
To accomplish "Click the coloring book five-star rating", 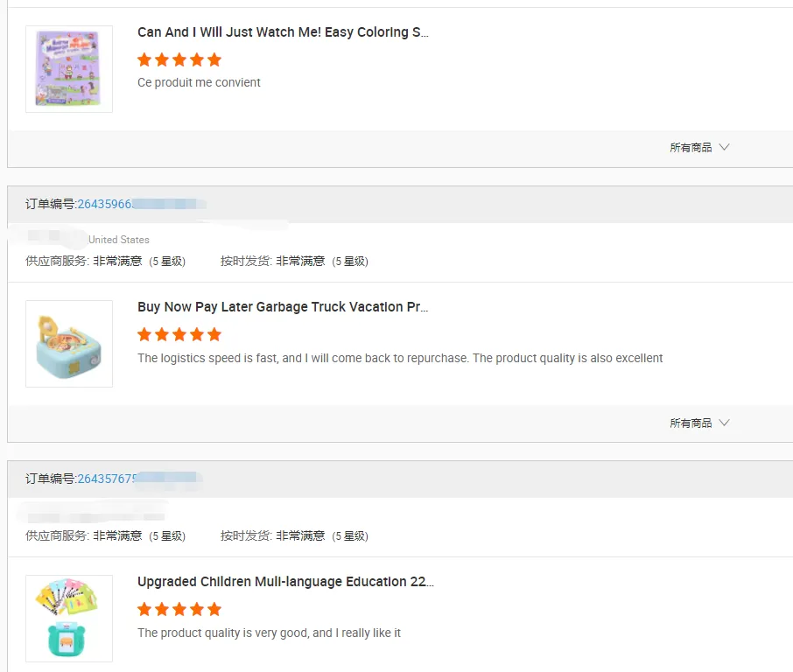I will tap(179, 59).
